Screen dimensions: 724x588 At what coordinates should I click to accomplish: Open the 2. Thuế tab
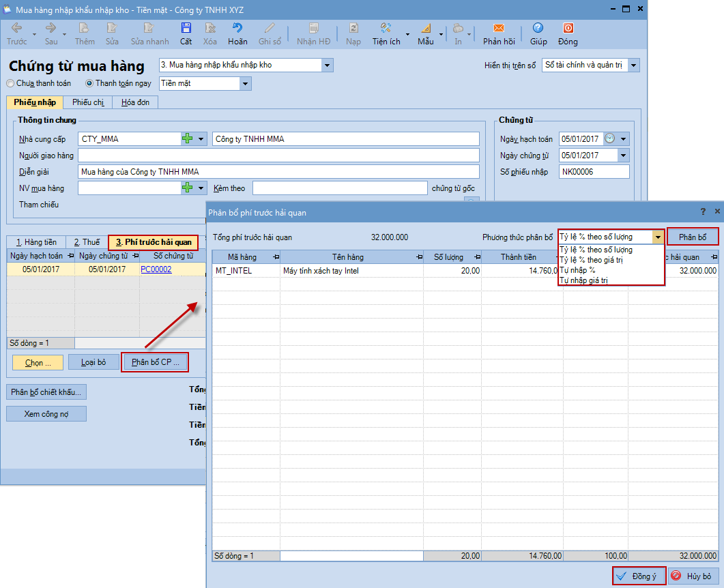pos(87,242)
